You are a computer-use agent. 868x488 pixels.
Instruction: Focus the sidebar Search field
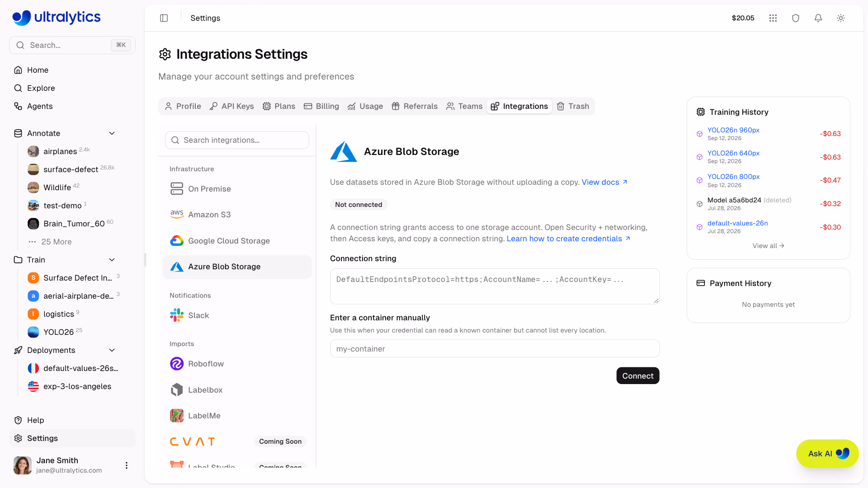tap(72, 45)
